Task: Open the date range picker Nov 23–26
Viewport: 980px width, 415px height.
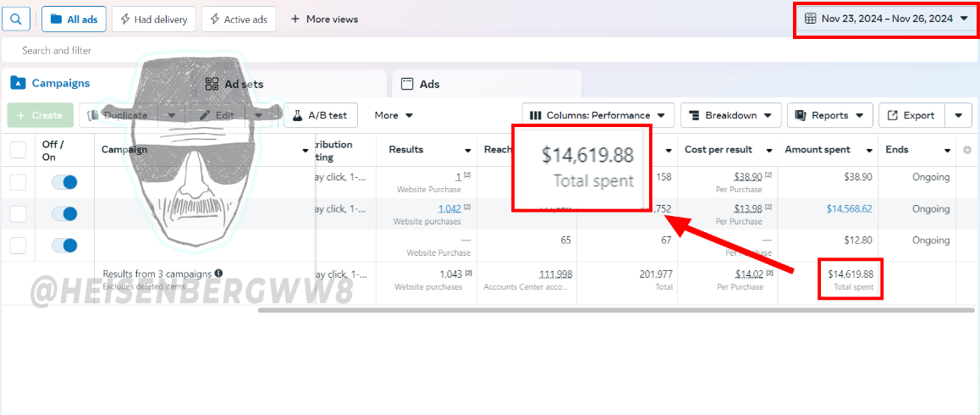Action: [x=886, y=19]
